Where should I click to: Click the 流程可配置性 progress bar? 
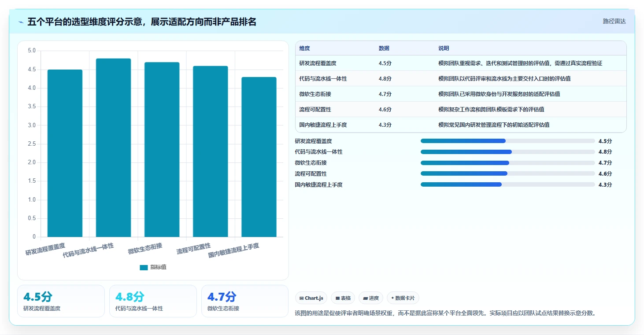tap(507, 174)
